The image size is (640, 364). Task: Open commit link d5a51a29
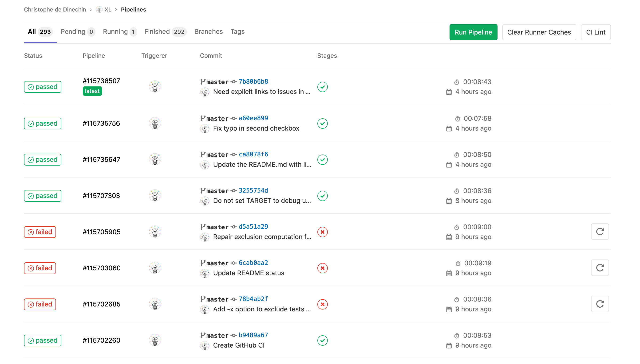click(x=253, y=226)
